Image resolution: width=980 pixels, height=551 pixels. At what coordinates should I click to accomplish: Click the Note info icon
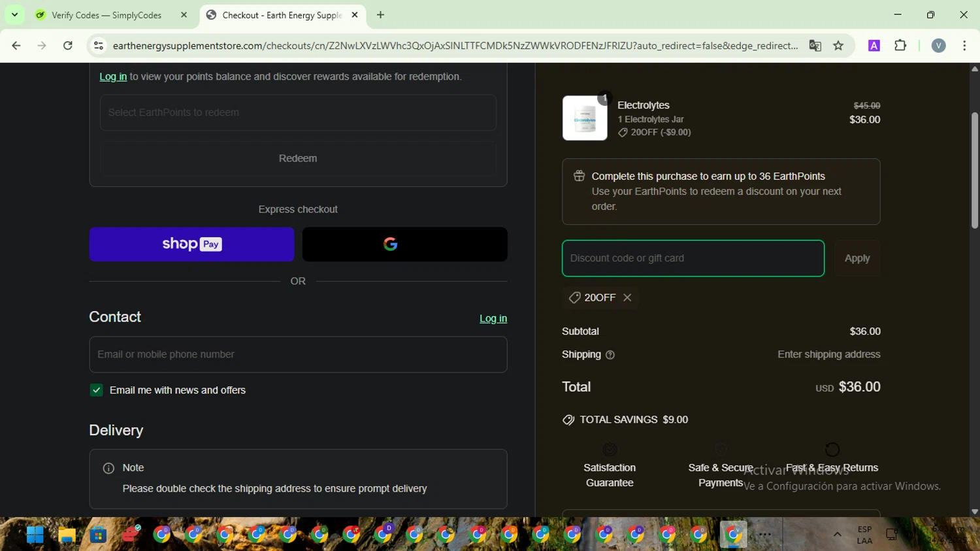tap(108, 468)
